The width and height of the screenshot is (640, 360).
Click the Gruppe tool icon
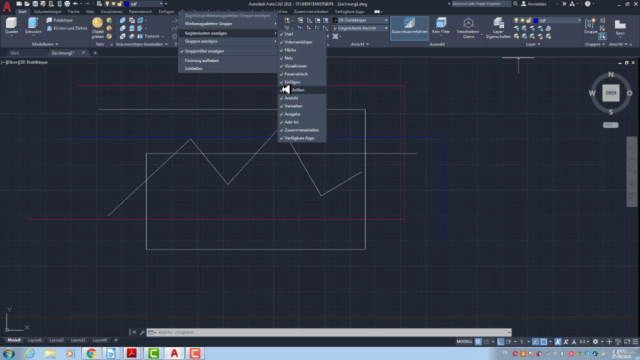[590, 26]
